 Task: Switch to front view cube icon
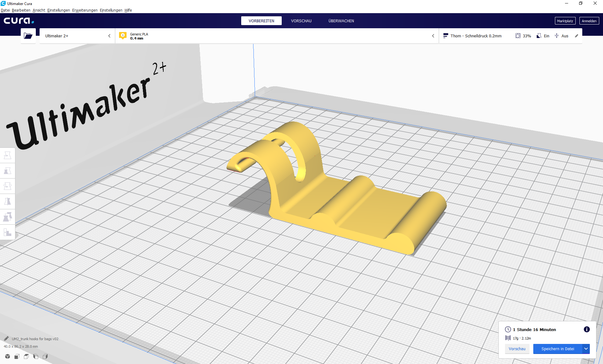(x=17, y=356)
